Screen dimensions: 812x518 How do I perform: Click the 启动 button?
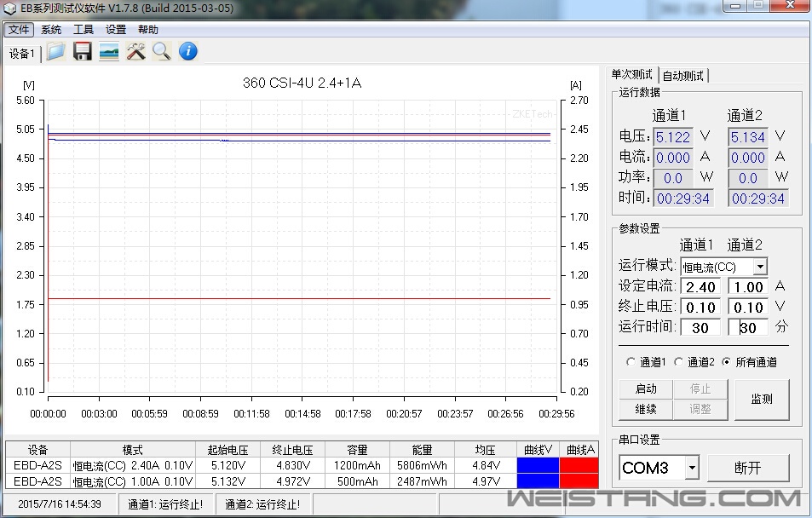click(646, 389)
